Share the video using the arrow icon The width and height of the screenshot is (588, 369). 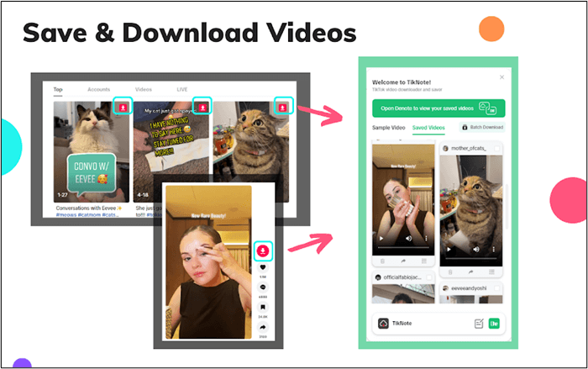[x=262, y=329]
